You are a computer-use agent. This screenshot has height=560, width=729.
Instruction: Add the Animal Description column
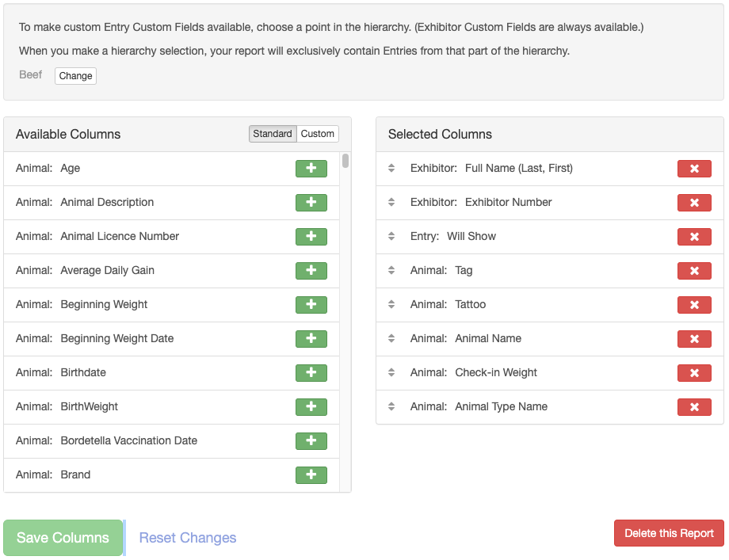coord(312,202)
